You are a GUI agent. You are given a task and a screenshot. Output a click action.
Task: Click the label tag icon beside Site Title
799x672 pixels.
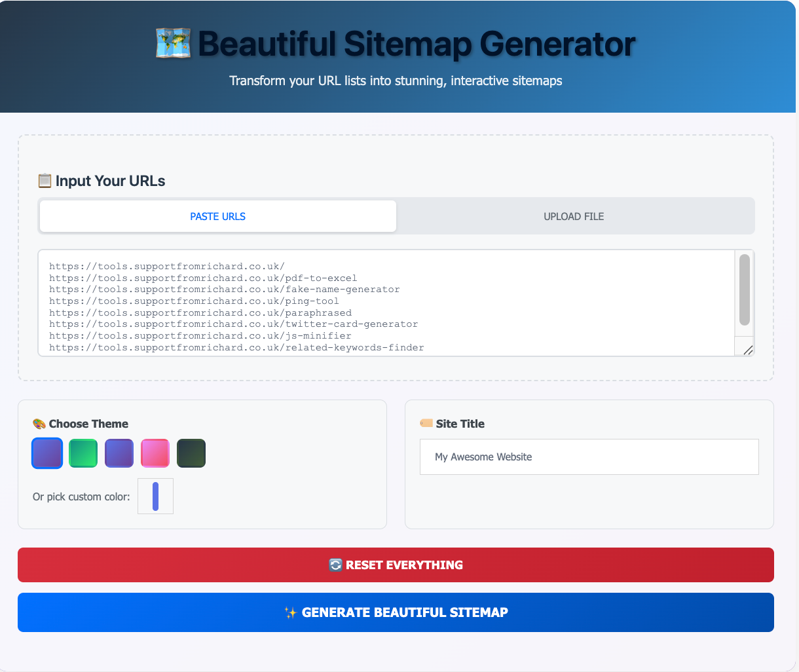(x=426, y=424)
